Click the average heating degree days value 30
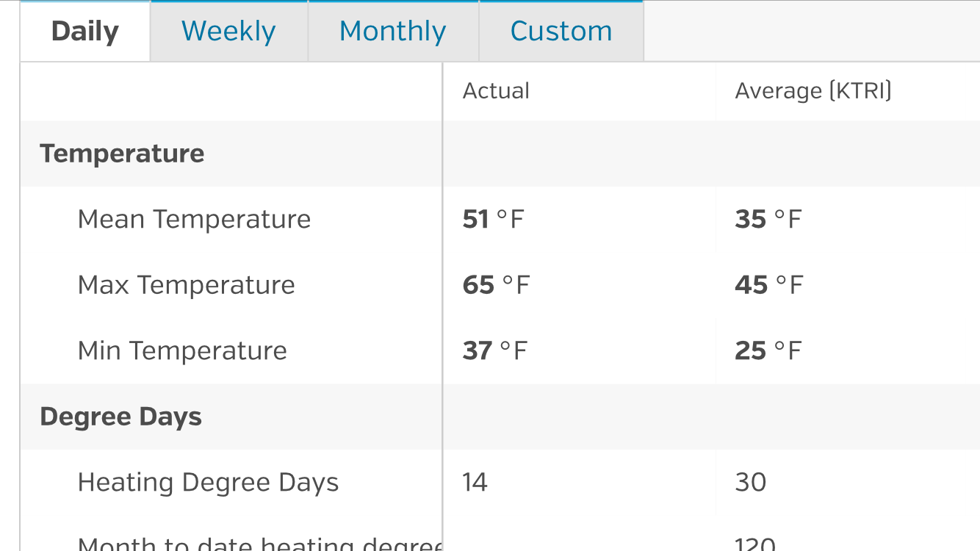Image resolution: width=980 pixels, height=551 pixels. coord(750,483)
